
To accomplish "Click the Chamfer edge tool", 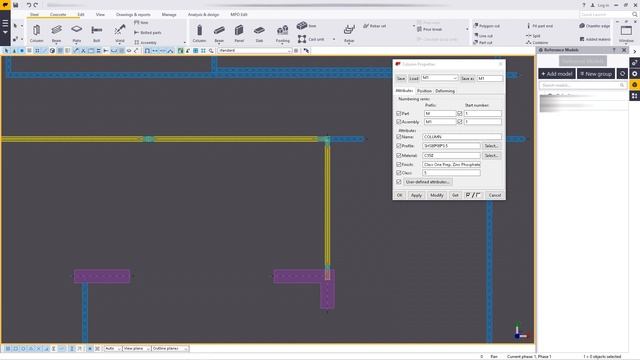I will pyautogui.click(x=594, y=26).
